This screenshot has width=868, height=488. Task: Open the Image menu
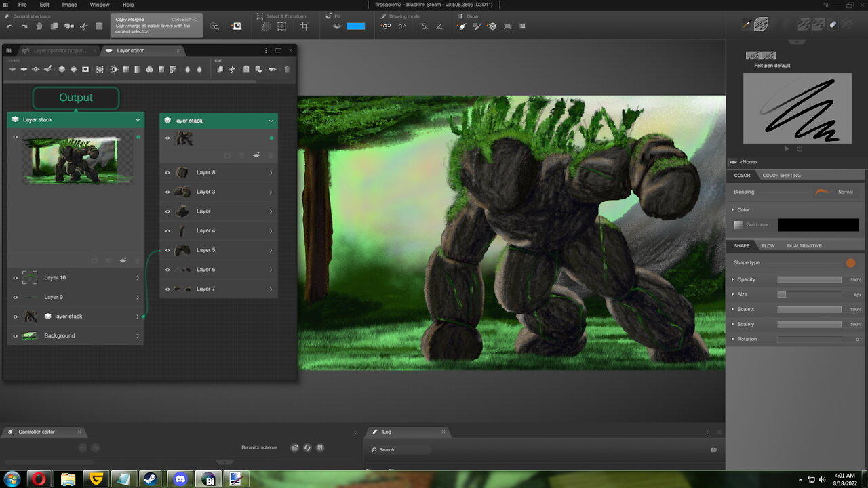[x=70, y=5]
